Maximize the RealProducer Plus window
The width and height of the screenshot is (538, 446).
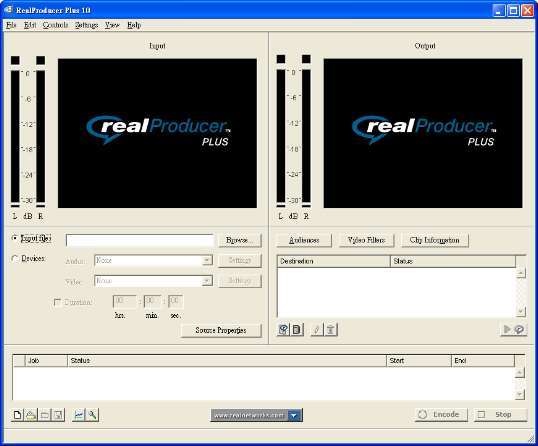tap(513, 10)
